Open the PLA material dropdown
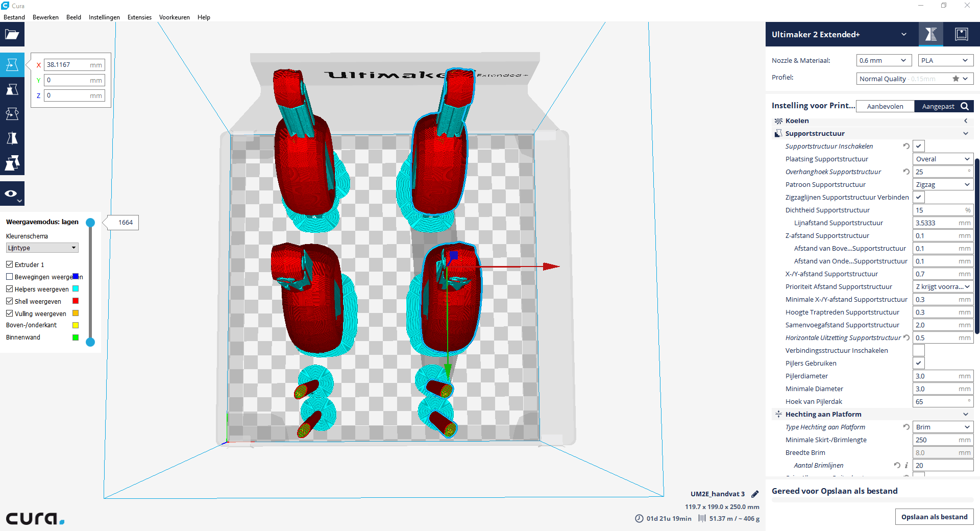The width and height of the screenshot is (980, 531). [945, 60]
